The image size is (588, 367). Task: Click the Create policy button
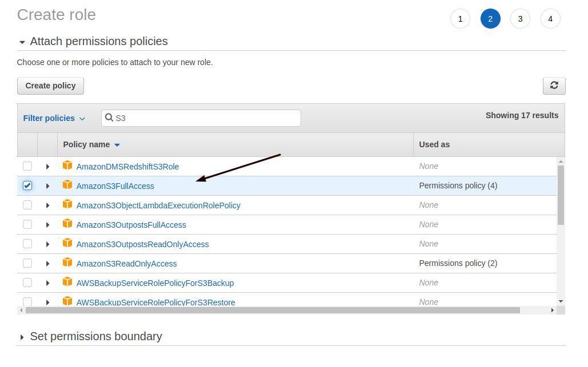coord(50,86)
